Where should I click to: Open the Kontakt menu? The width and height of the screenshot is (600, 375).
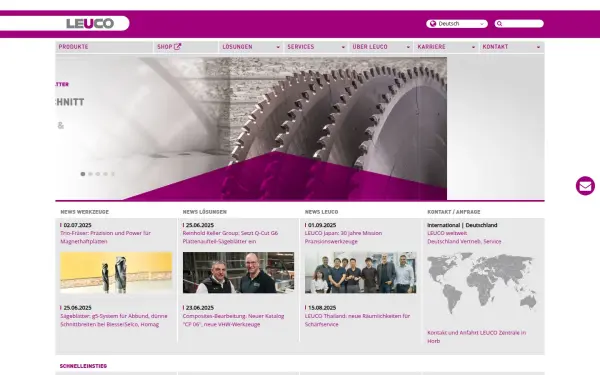(495, 47)
